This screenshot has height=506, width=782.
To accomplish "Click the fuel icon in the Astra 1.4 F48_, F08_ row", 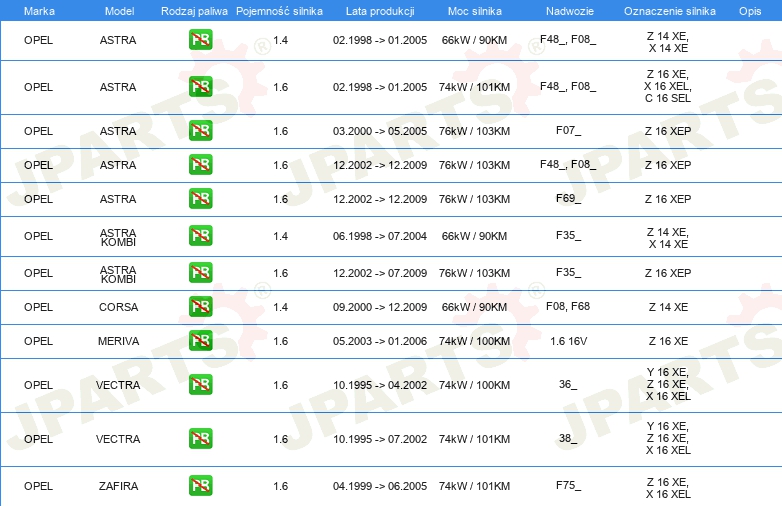I will [200, 40].
